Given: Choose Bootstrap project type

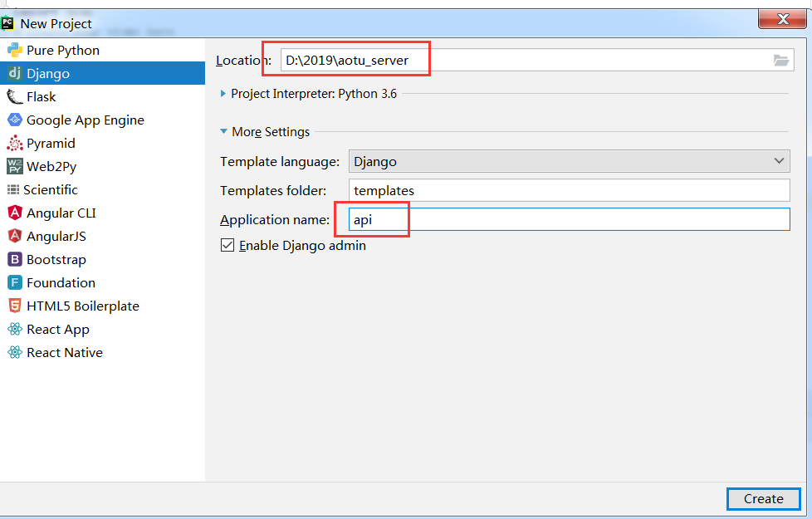Looking at the screenshot, I should [102, 259].
